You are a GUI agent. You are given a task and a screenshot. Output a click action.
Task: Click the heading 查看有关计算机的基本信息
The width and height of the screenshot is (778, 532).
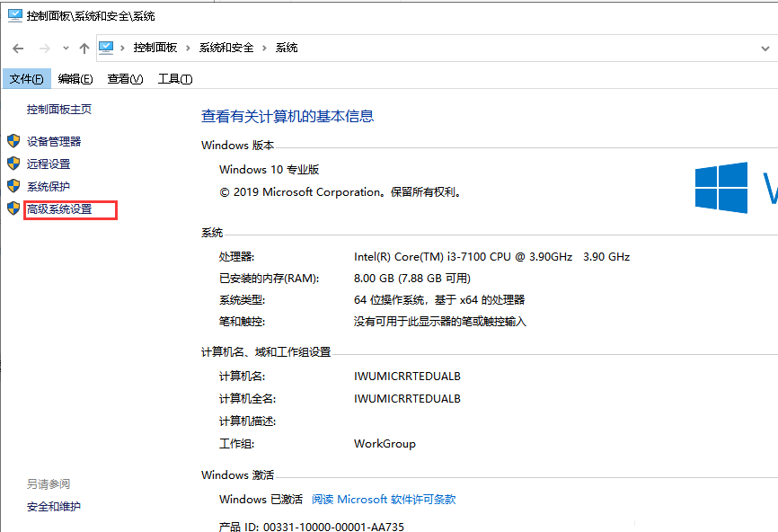coord(287,116)
